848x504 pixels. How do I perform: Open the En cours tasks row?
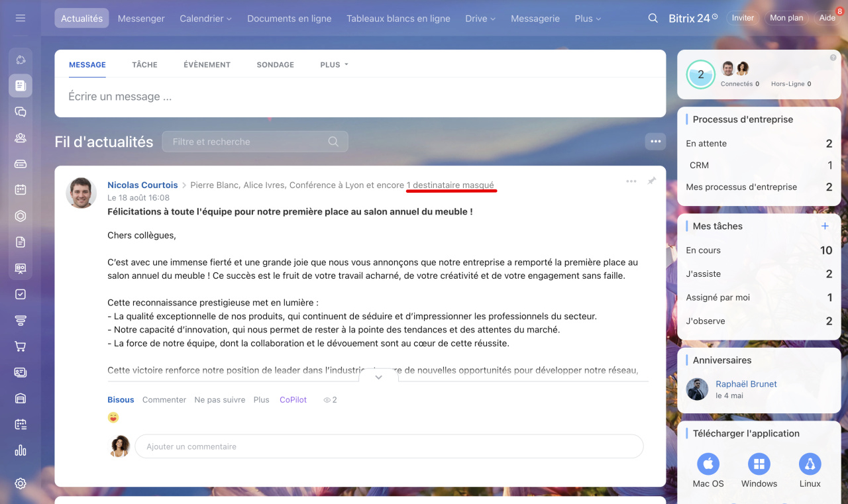tap(759, 250)
